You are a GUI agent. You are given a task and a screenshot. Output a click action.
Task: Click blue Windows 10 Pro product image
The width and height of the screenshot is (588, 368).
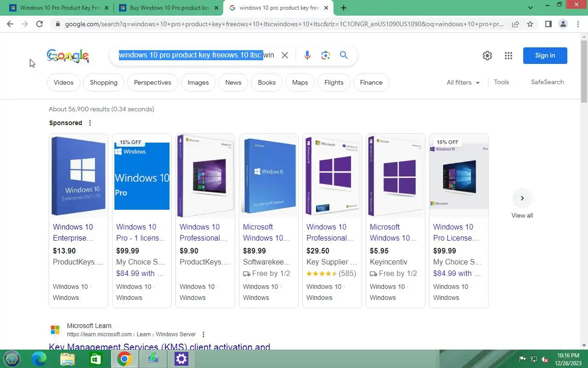click(142, 176)
